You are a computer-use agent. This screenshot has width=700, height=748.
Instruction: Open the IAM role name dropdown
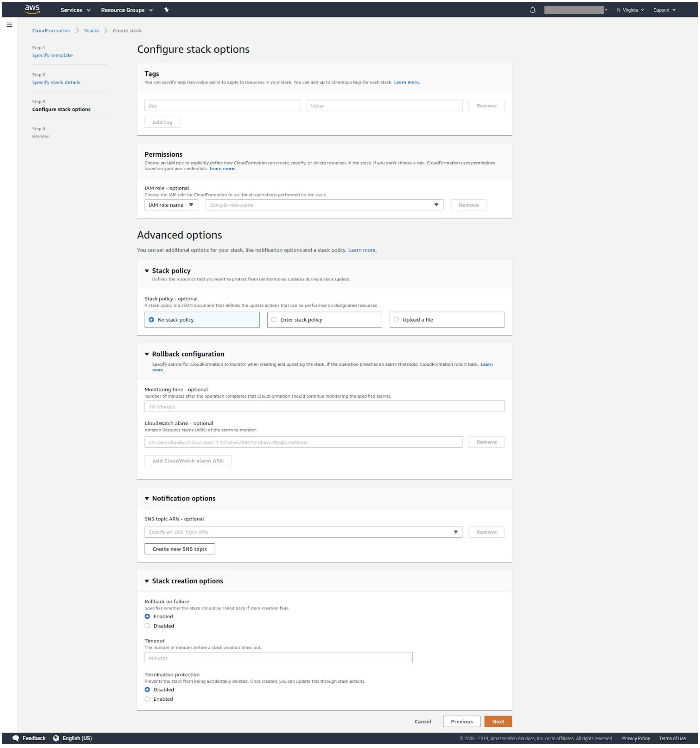(x=171, y=205)
